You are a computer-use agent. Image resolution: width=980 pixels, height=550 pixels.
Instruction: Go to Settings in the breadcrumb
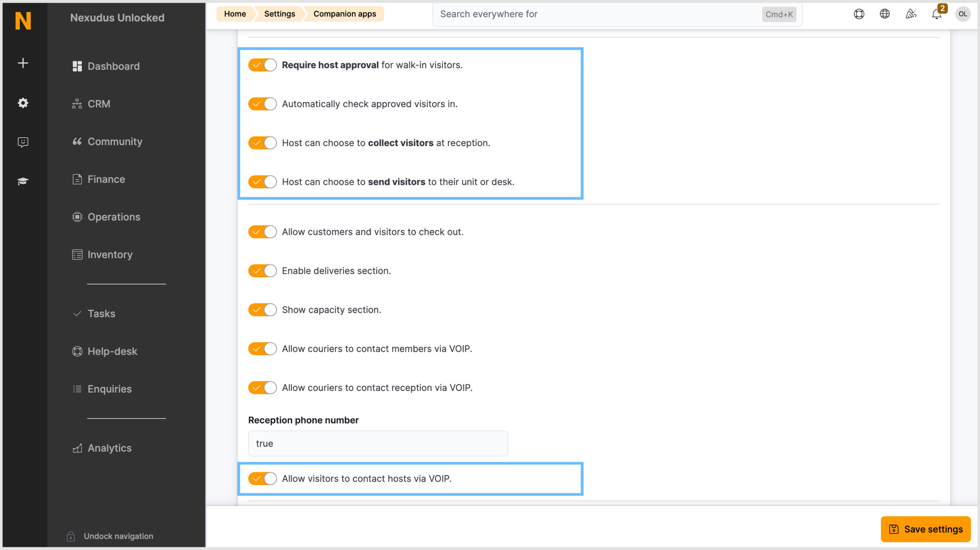[279, 14]
